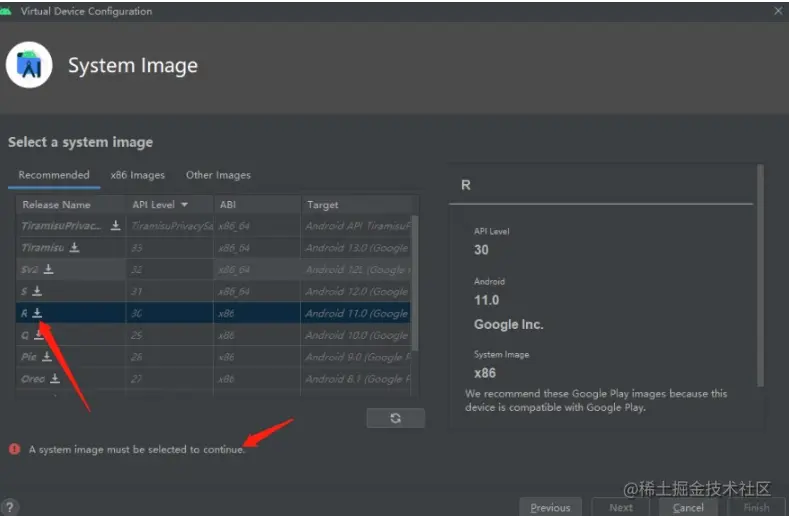
Task: Download the Oreo system image
Action: pos(55,378)
